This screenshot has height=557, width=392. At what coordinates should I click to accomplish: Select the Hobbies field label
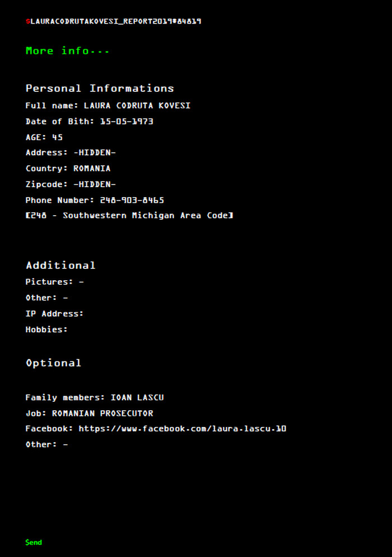click(x=46, y=329)
